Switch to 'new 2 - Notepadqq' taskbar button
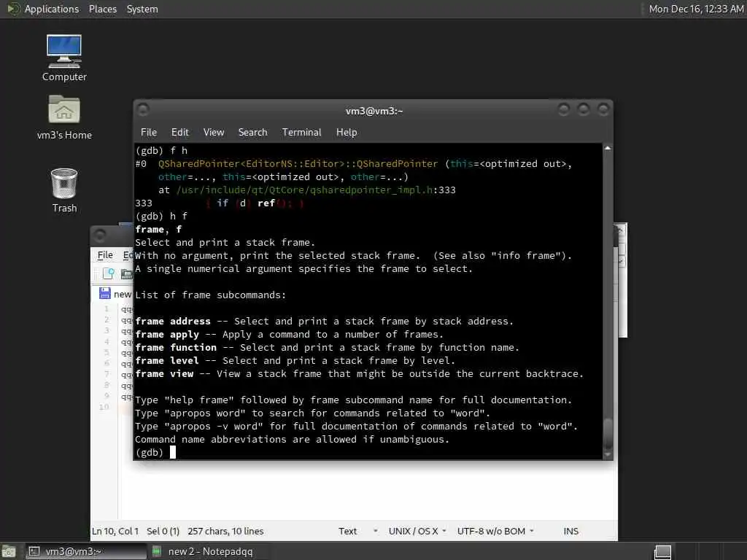747x560 pixels. [x=209, y=551]
